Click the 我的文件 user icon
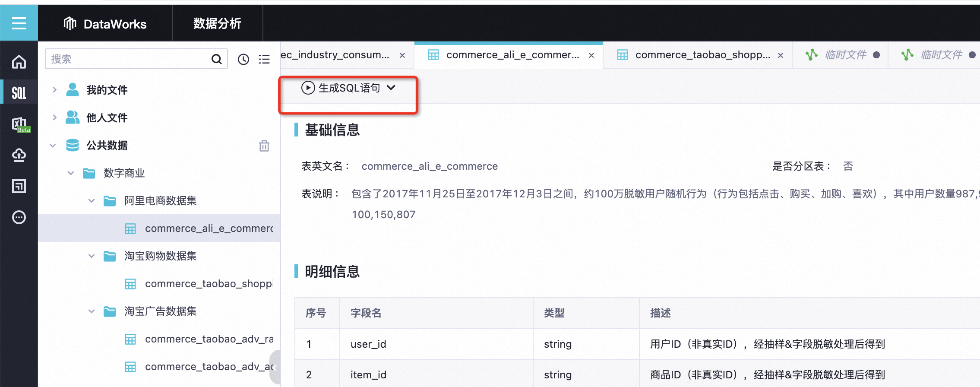This screenshot has height=387, width=980. [x=73, y=90]
